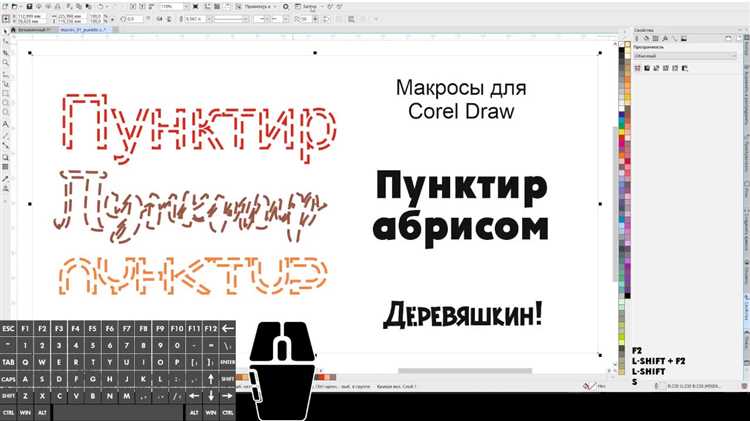
Task: Open the outline width dropdown
Action: [209, 19]
